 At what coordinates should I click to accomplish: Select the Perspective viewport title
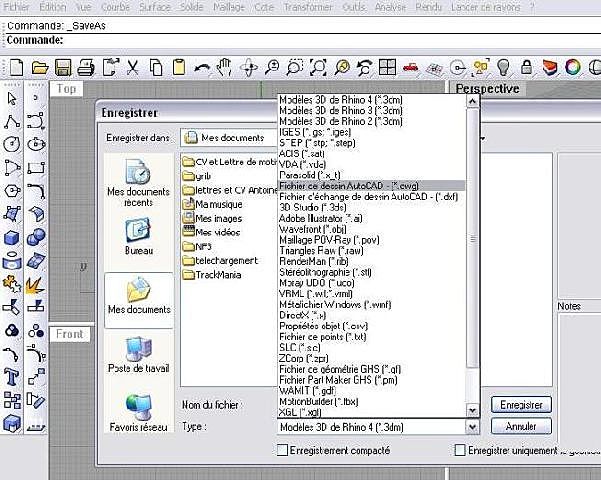(487, 89)
